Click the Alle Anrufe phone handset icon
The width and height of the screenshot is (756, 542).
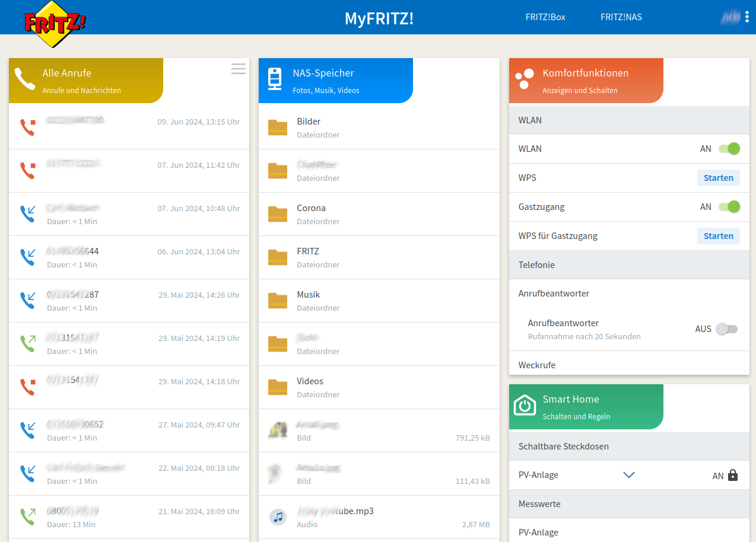coord(25,79)
